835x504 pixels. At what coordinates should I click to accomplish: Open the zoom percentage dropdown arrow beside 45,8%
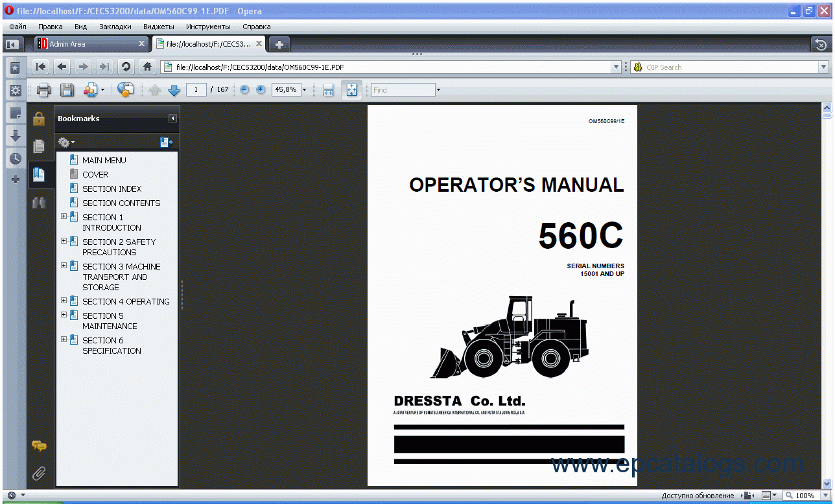point(304,90)
